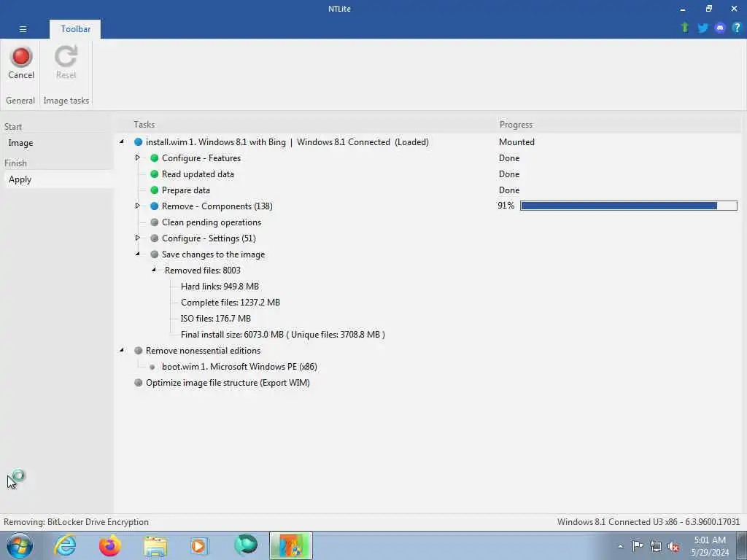The height and width of the screenshot is (560, 747).
Task: Click the grey dot beside Optimize image file structure
Action: (x=138, y=382)
